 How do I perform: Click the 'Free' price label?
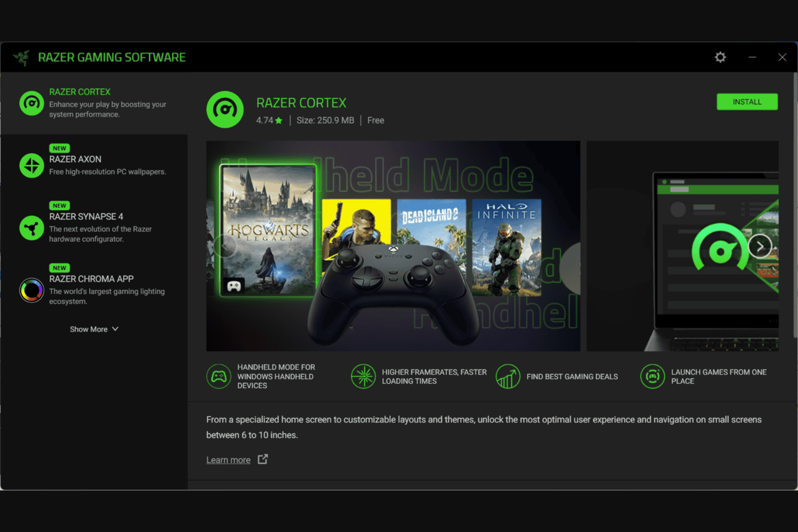tap(376, 121)
